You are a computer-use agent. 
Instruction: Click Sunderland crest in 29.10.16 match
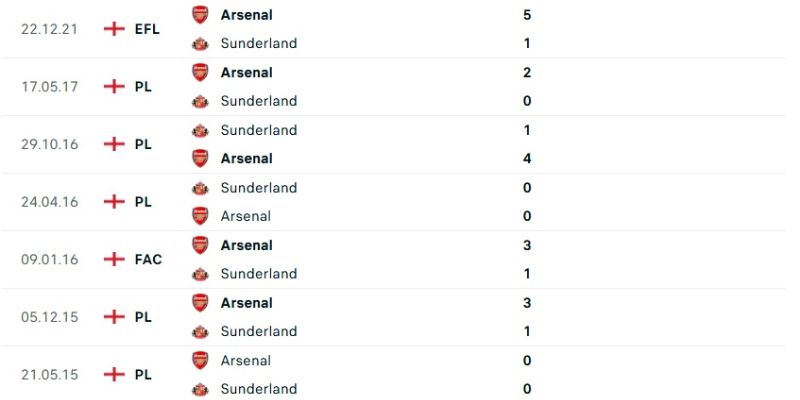[x=200, y=130]
